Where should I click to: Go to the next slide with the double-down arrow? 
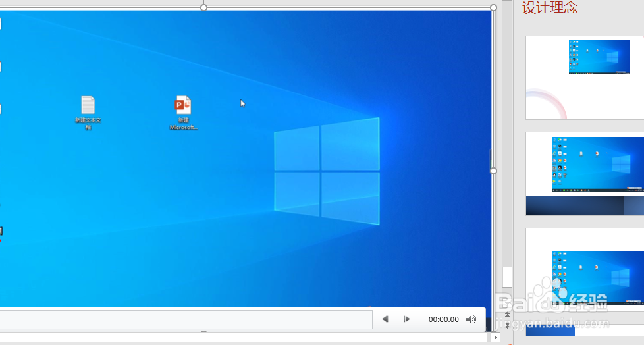(507, 325)
